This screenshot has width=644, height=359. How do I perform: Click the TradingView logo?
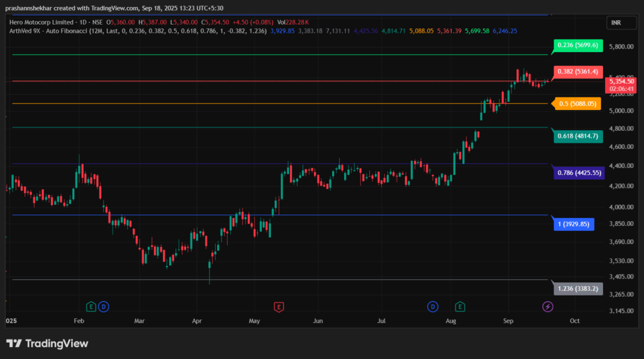(x=47, y=343)
